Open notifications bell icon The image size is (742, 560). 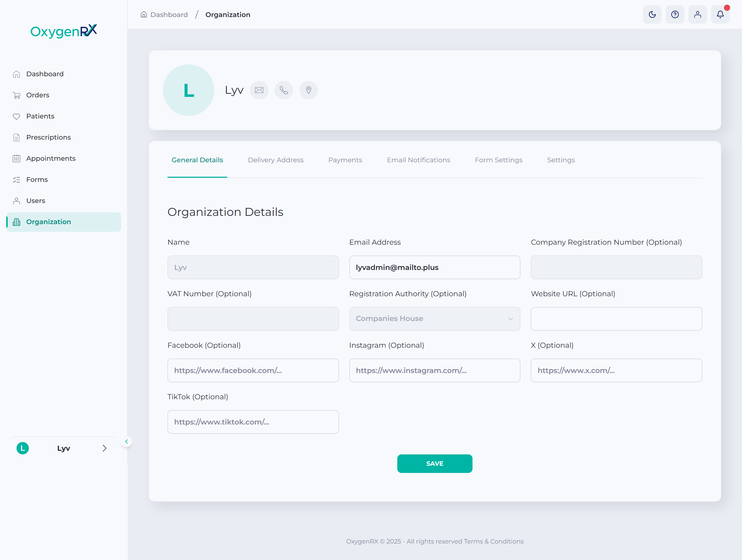(720, 14)
